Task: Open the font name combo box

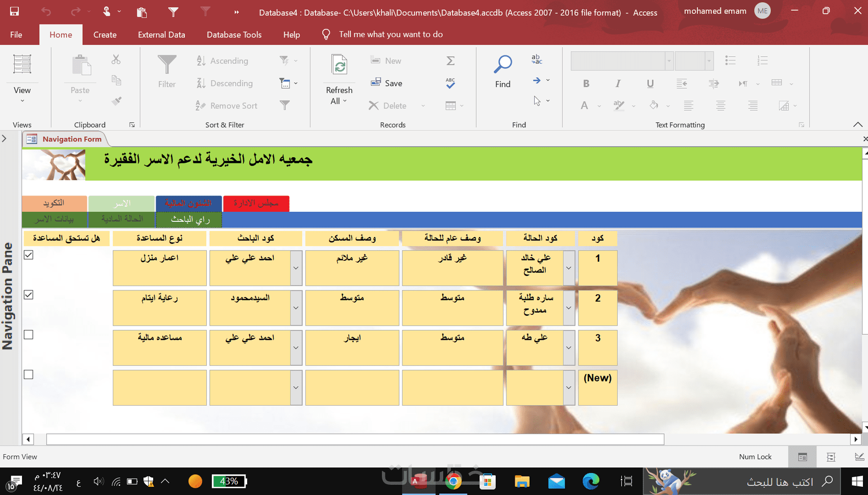Action: coord(621,61)
